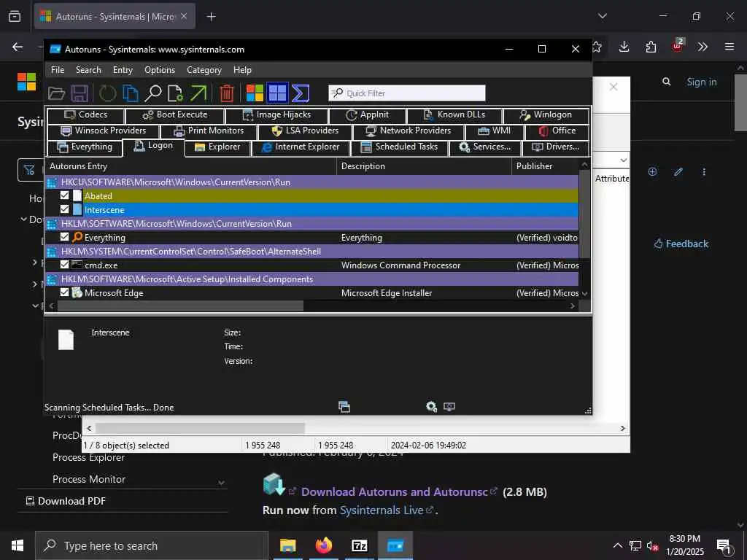The height and width of the screenshot is (560, 747).
Task: Click 7-Zip window horizontal scrollbar thumb
Action: click(x=200, y=428)
